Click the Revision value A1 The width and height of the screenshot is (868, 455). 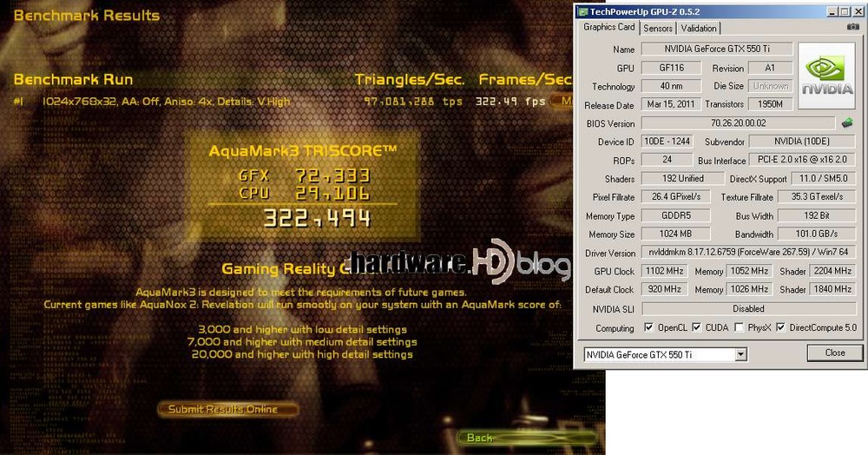point(770,68)
